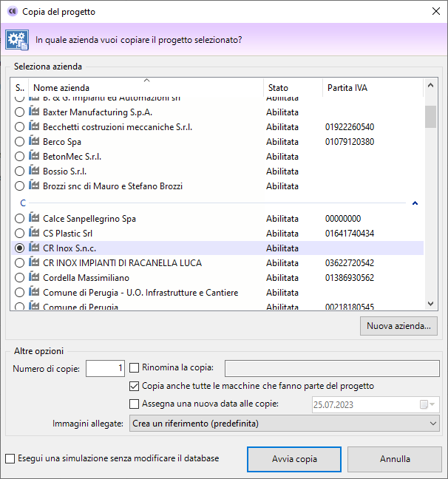Collapse the 'C' group in company list
Image resolution: width=448 pixels, height=479 pixels.
[x=415, y=203]
